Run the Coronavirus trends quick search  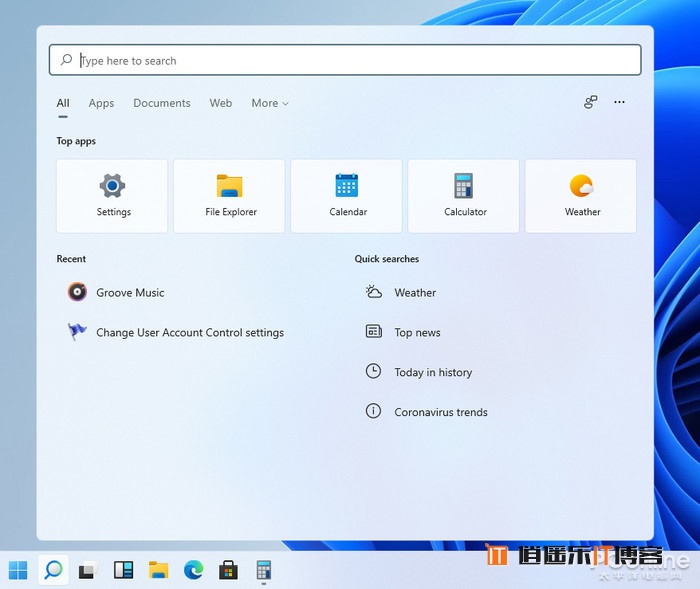pos(426,412)
